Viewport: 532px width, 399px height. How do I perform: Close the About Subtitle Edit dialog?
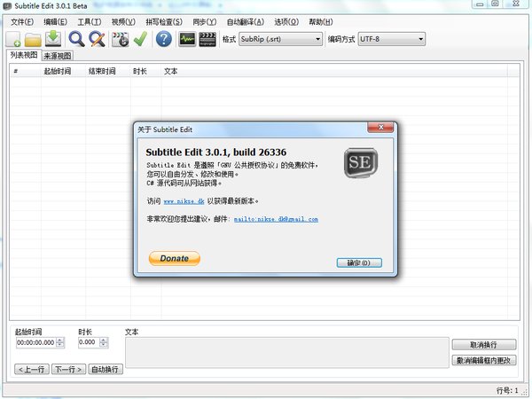[380, 128]
